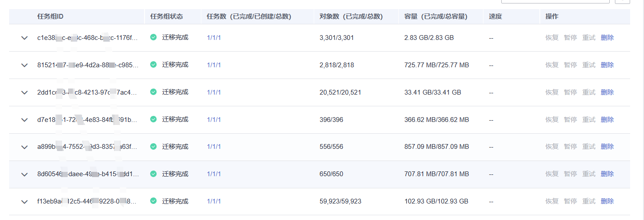Click status icon for the 857.09 MB task
This screenshot has height=220, width=644.
153,147
